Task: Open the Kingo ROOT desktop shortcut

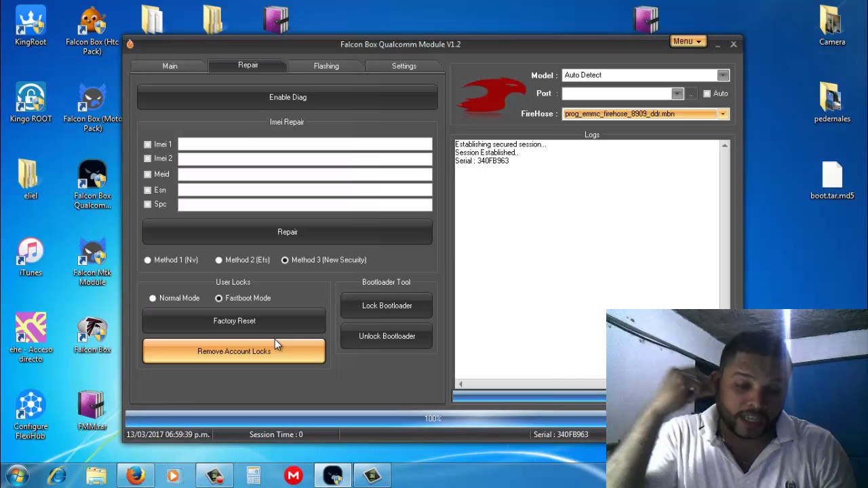Action: 31,103
